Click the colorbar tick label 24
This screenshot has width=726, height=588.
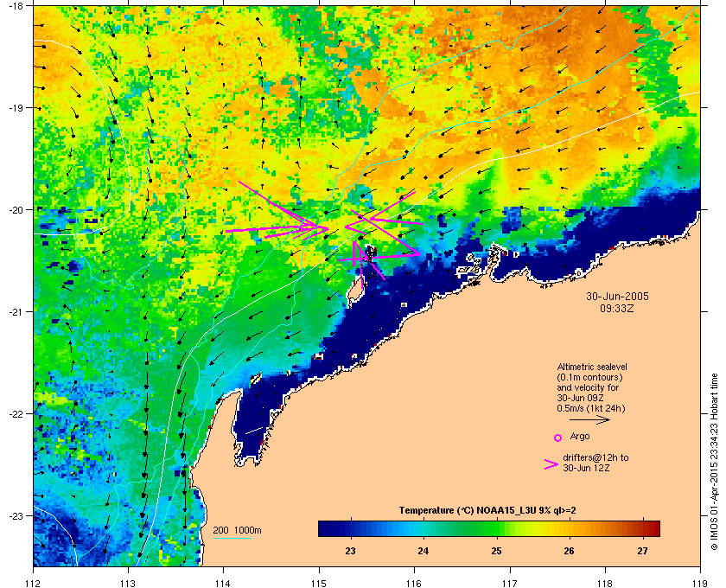pos(423,551)
